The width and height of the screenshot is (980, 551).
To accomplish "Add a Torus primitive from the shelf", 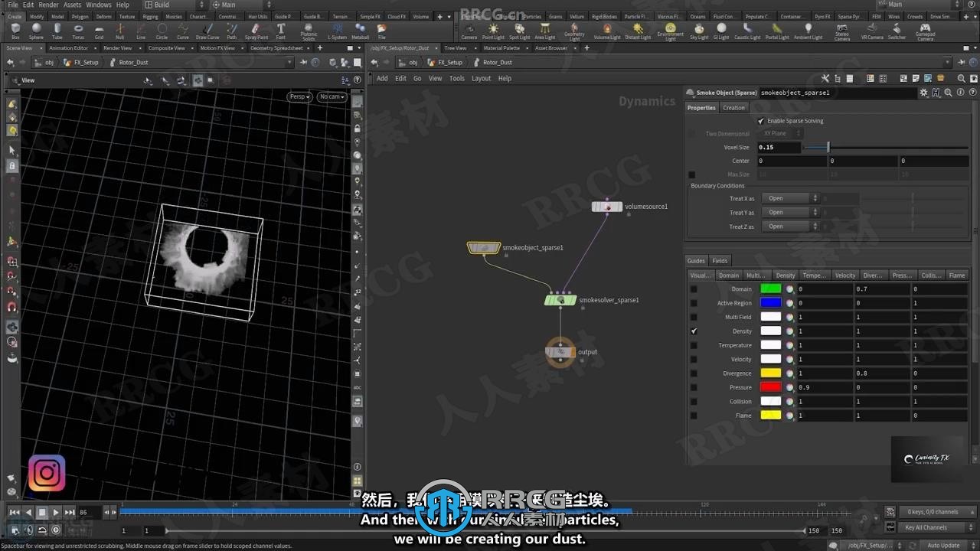I will 78,31.
